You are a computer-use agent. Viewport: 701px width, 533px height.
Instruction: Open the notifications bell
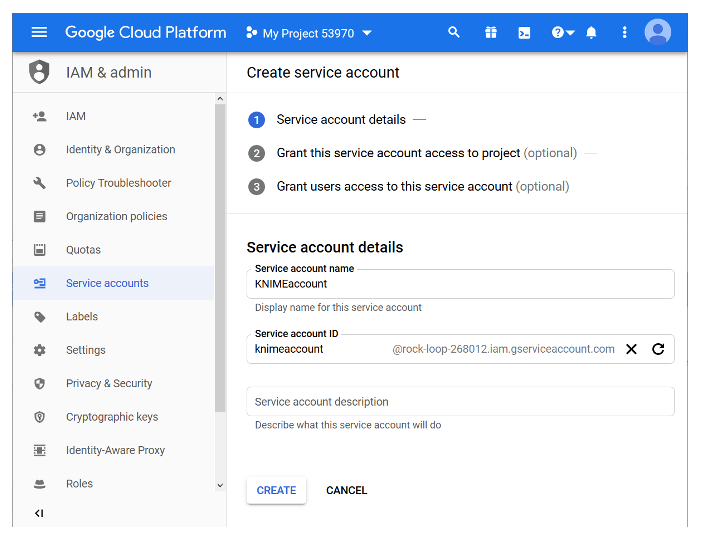591,32
